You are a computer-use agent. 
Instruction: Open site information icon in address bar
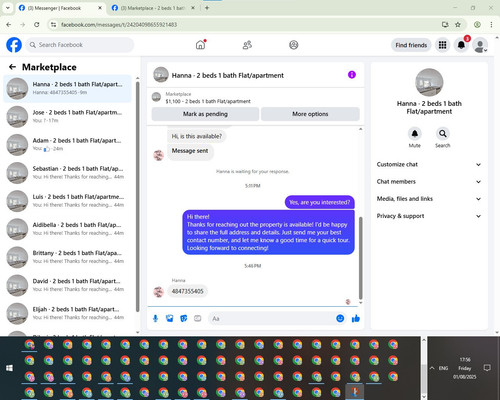coord(53,25)
